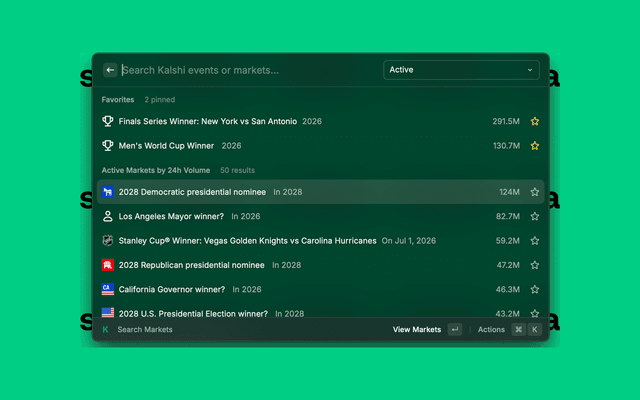Click the 124M volume value
The height and width of the screenshot is (400, 640).
[x=509, y=192]
